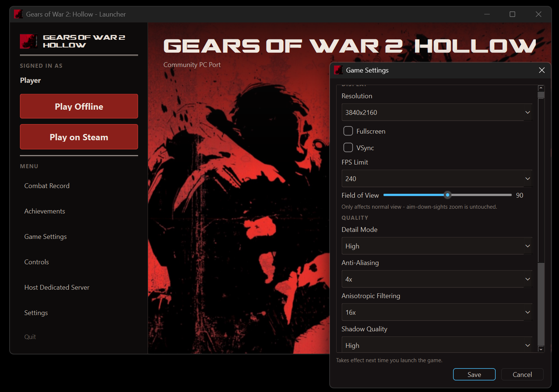Image resolution: width=559 pixels, height=392 pixels.
Task: Click the Game Settings dialog title icon
Action: (x=338, y=70)
